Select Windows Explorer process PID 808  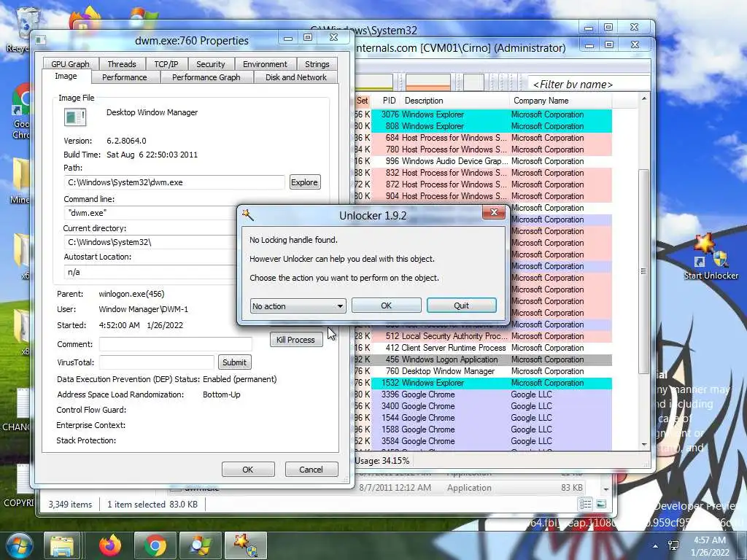click(x=484, y=126)
